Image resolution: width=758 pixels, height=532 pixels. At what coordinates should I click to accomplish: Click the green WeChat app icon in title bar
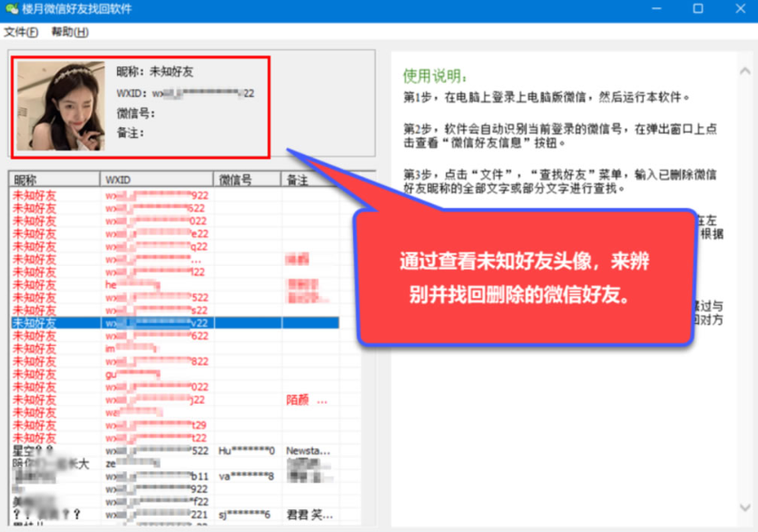tap(12, 9)
